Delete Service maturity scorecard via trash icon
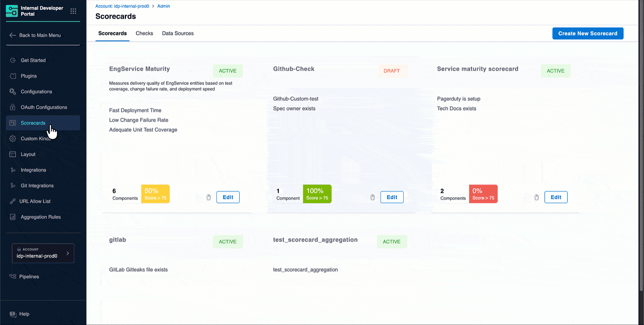This screenshot has width=644, height=325. (537, 197)
